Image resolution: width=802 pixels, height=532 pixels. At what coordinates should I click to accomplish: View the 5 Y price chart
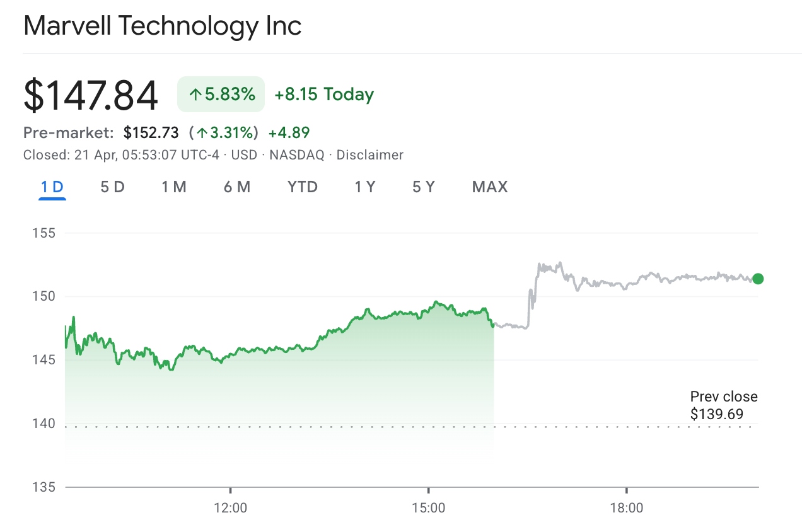[x=424, y=187]
